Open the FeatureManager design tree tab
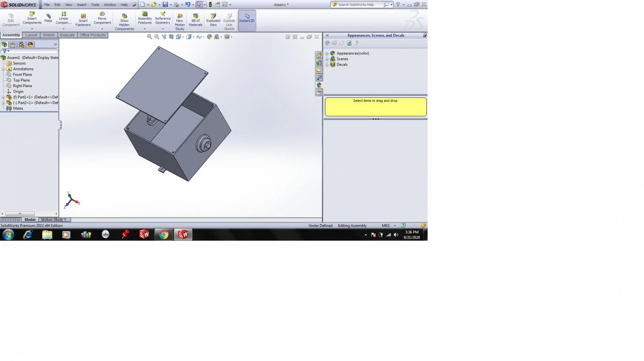The width and height of the screenshot is (644, 361). 4,45
